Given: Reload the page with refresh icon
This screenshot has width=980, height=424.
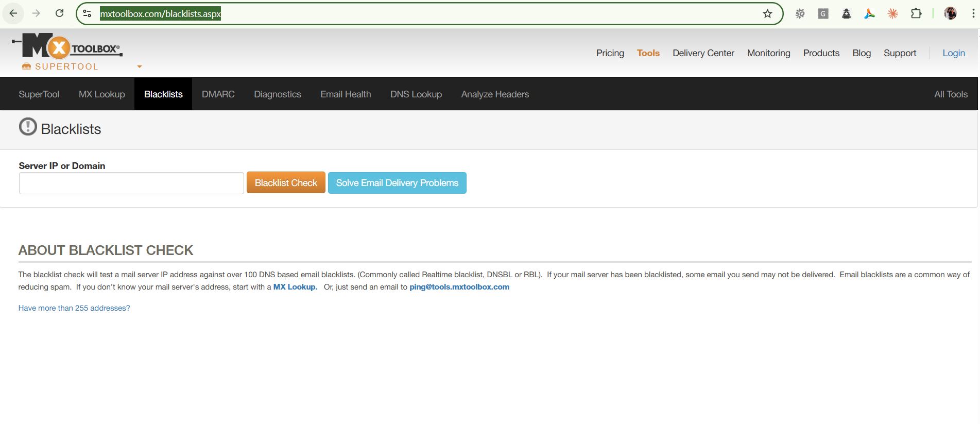Looking at the screenshot, I should [x=60, y=13].
